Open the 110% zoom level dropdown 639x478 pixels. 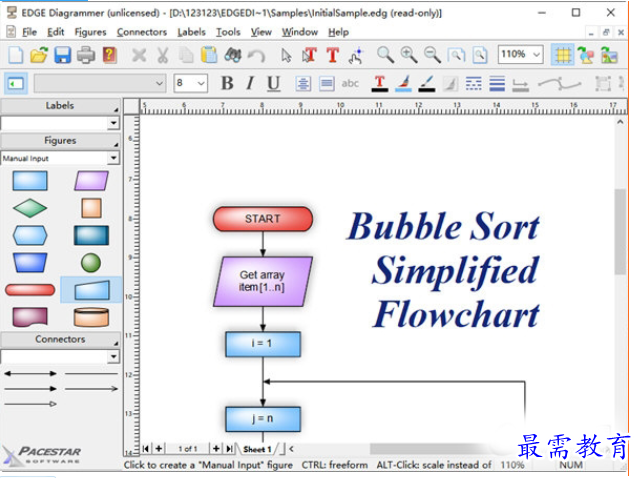tap(537, 54)
